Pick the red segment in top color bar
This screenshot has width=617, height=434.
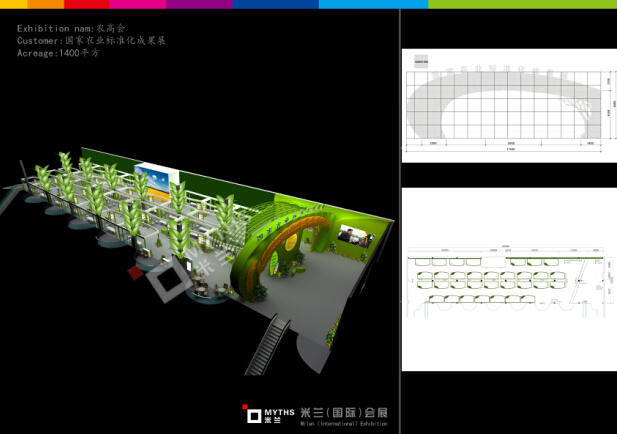(x=85, y=4)
